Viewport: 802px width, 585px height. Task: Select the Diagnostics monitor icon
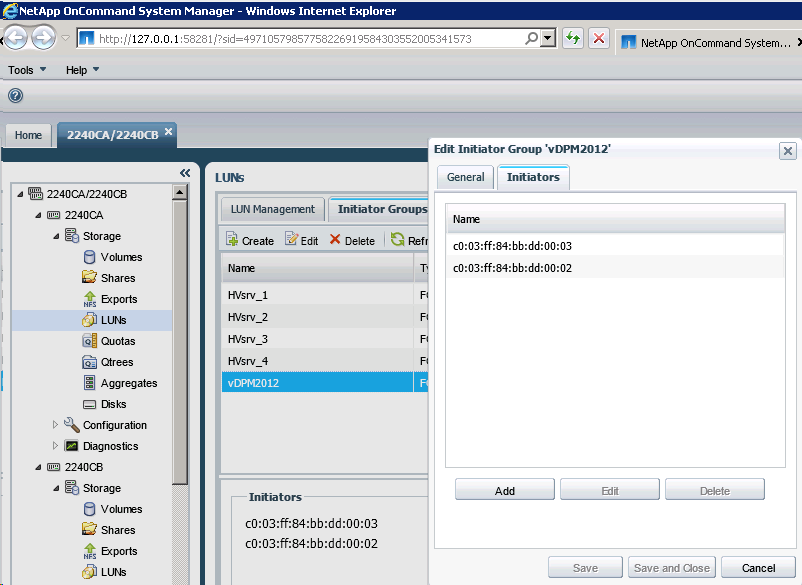pos(72,446)
